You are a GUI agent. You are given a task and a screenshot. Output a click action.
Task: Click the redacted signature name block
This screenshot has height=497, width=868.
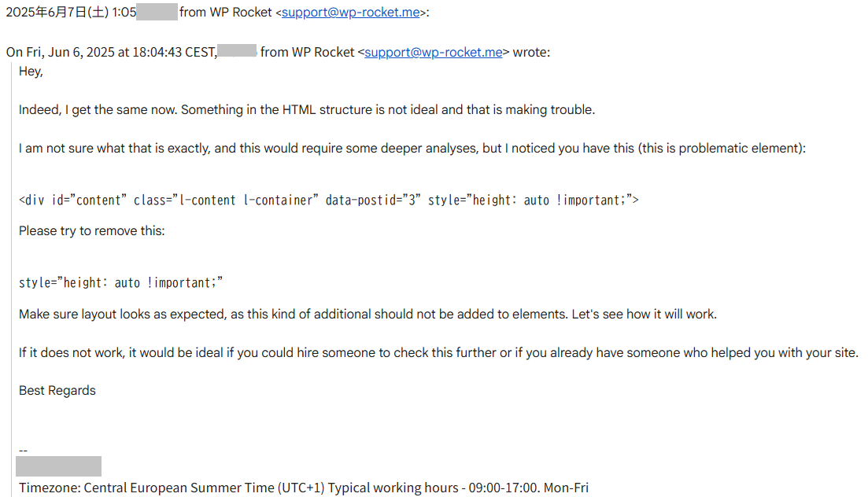pyautogui.click(x=59, y=466)
